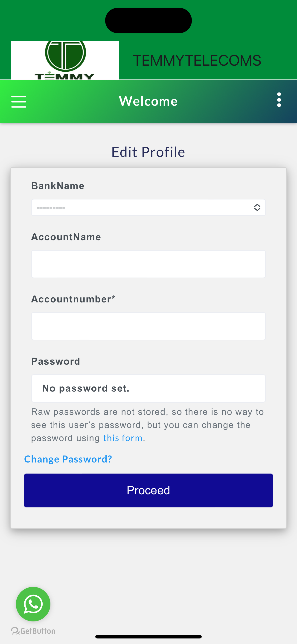Tap the Accountnumber* field label
Screen dimensions: 297x644
coord(73,299)
